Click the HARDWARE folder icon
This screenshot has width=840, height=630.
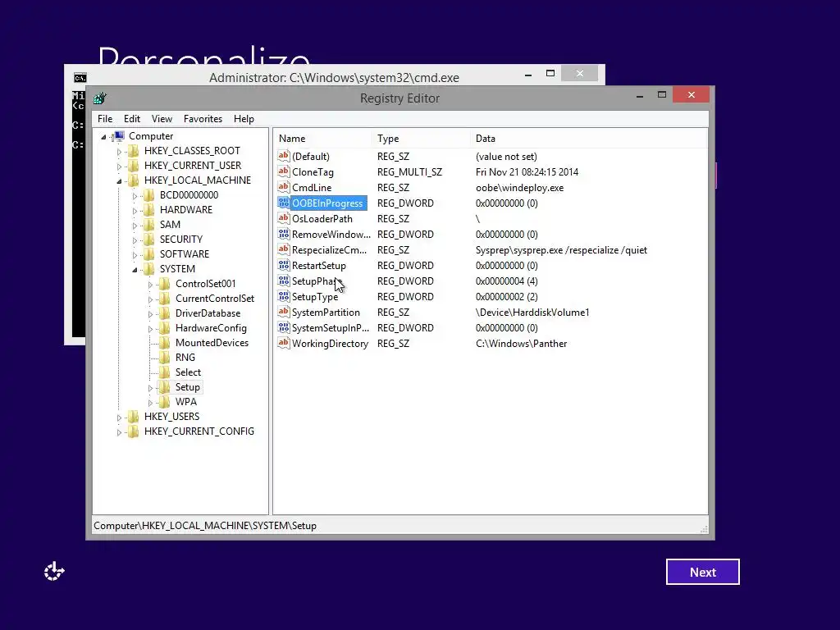point(148,210)
